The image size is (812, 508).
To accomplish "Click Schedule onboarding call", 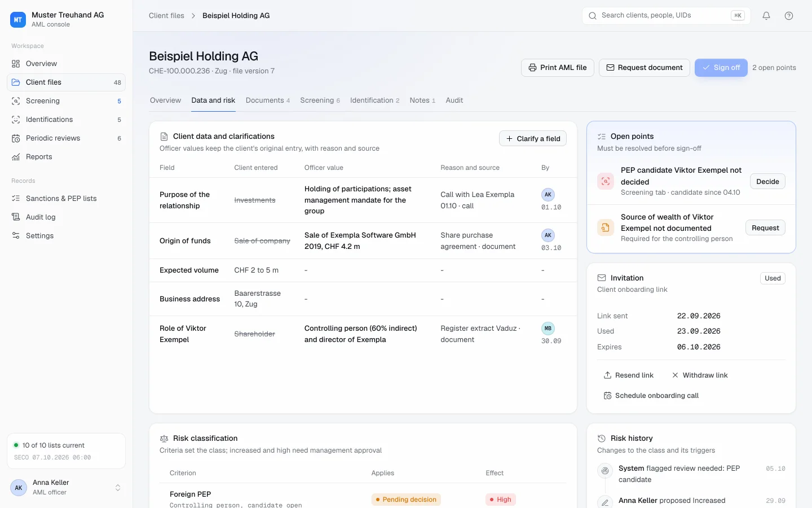I will (x=651, y=396).
